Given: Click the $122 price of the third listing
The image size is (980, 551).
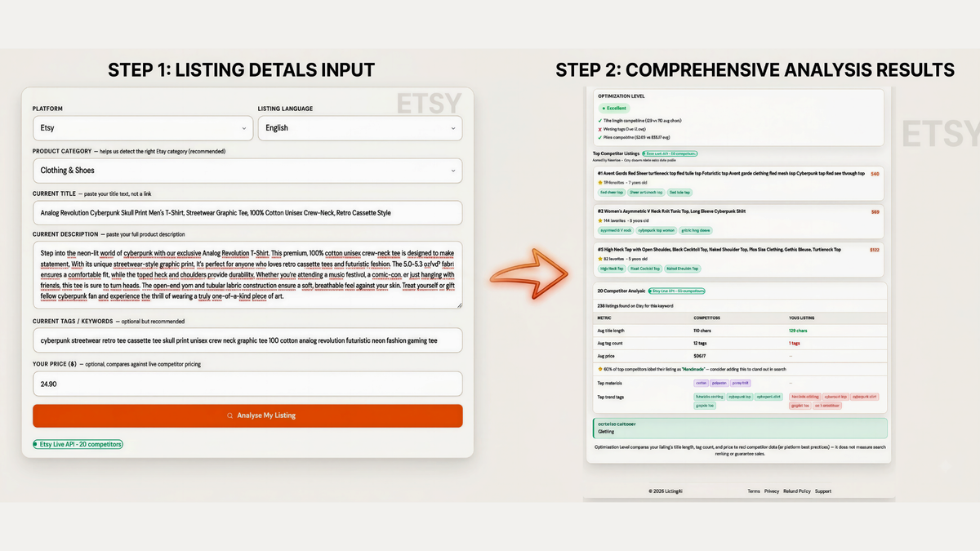Looking at the screenshot, I should coord(875,250).
